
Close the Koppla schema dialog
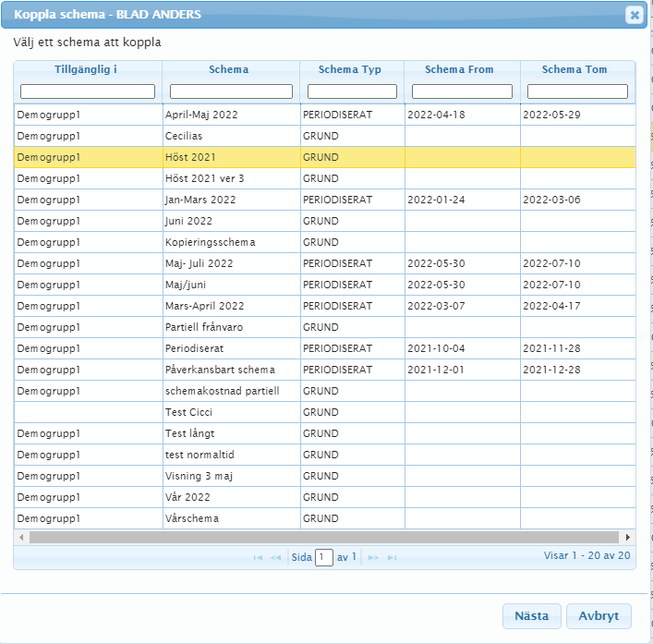(634, 15)
